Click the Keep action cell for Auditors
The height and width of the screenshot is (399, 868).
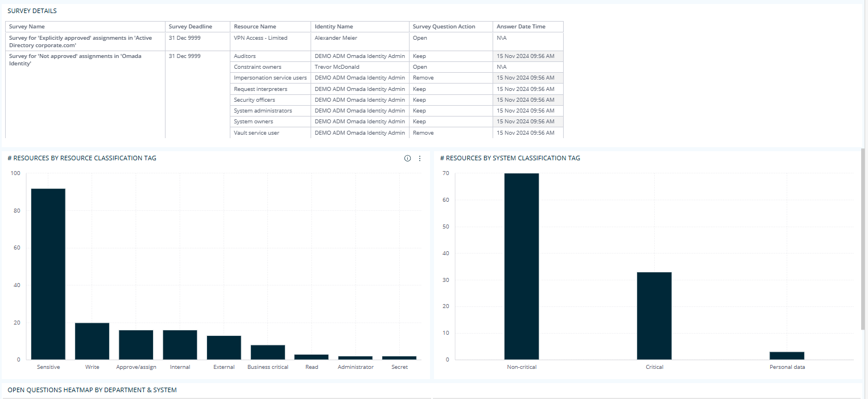point(419,56)
